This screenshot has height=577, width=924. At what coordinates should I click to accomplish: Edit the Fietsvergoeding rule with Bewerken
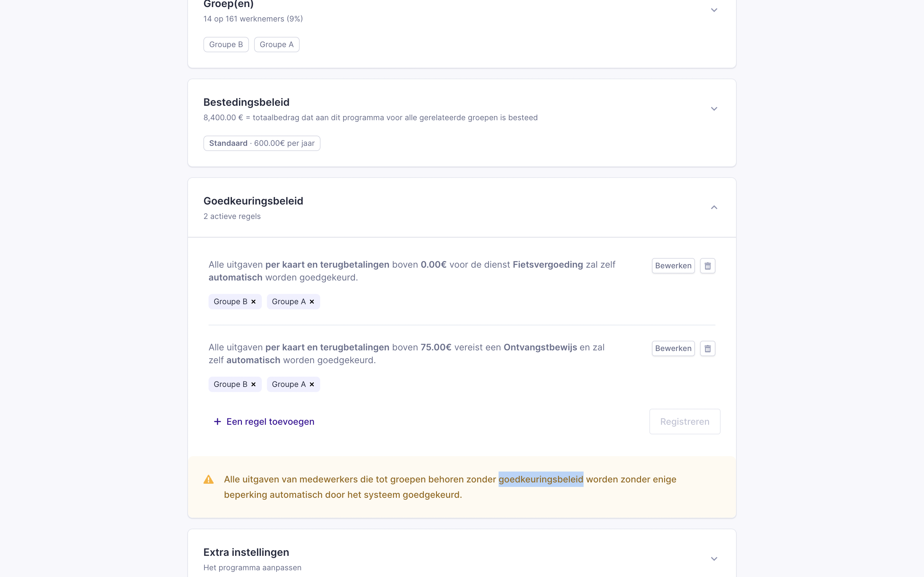pyautogui.click(x=673, y=266)
